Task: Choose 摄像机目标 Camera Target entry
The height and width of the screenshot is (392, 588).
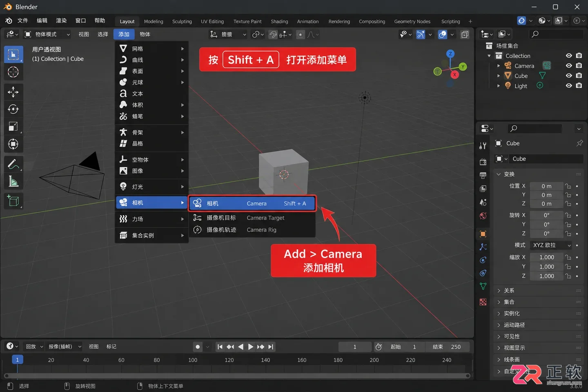Action: pyautogui.click(x=252, y=218)
